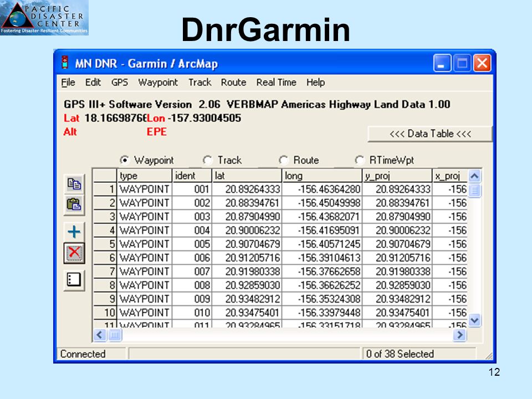
Task: Open the Real Time menu
Action: [276, 83]
